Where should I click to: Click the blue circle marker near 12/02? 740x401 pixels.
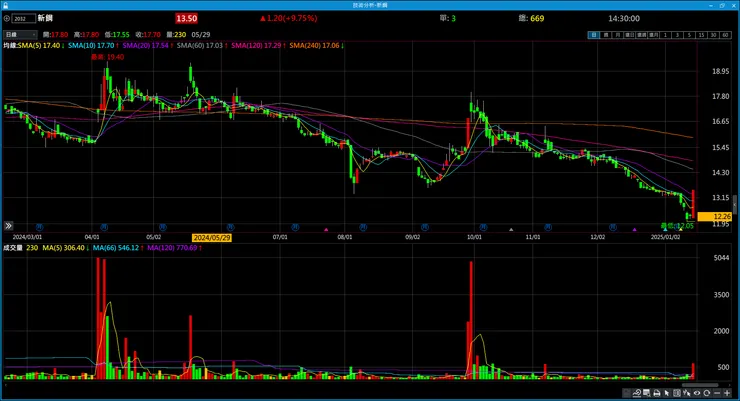point(613,227)
